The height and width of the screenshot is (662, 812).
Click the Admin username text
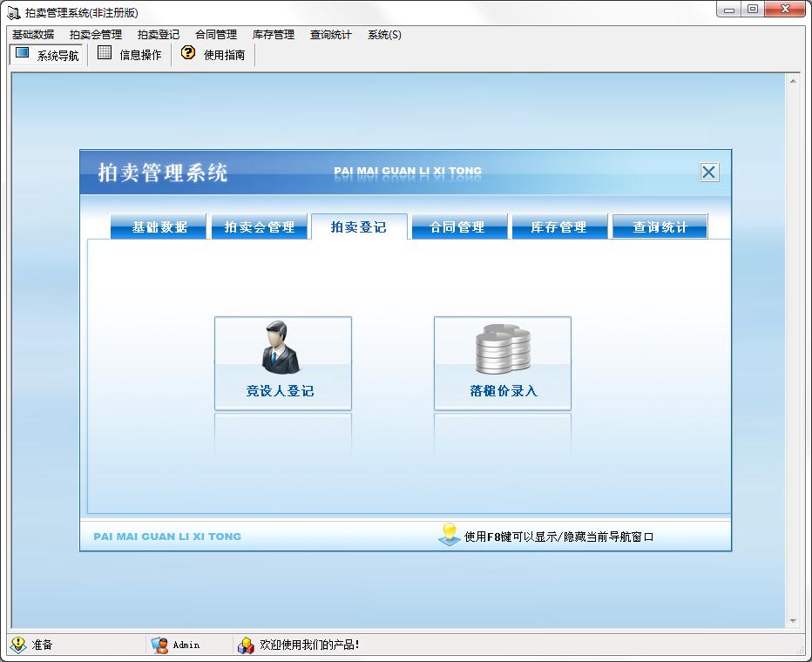[186, 645]
